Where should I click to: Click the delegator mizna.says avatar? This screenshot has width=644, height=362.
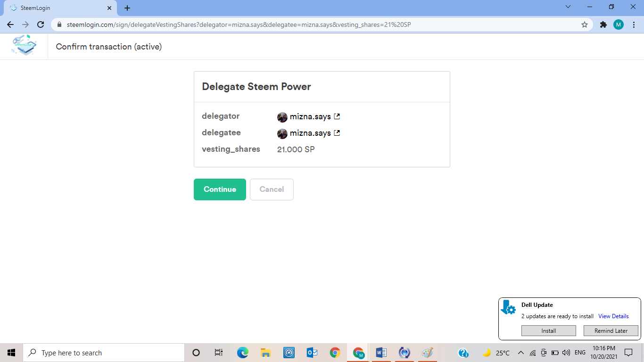282,117
